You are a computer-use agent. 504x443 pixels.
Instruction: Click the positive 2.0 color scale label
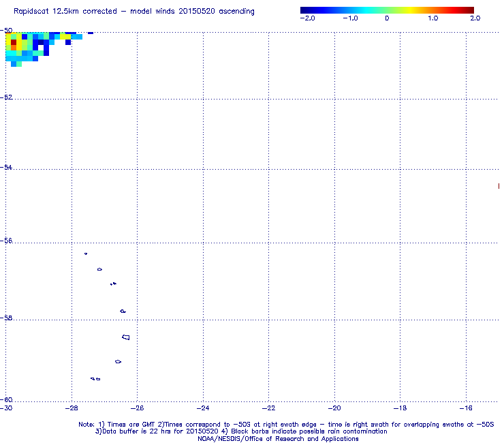point(475,18)
